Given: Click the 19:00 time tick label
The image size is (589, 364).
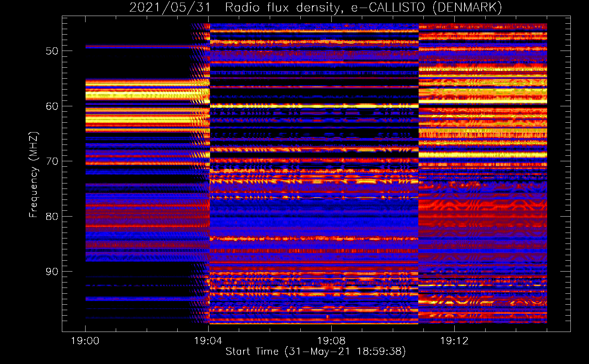Looking at the screenshot, I should [x=85, y=341].
